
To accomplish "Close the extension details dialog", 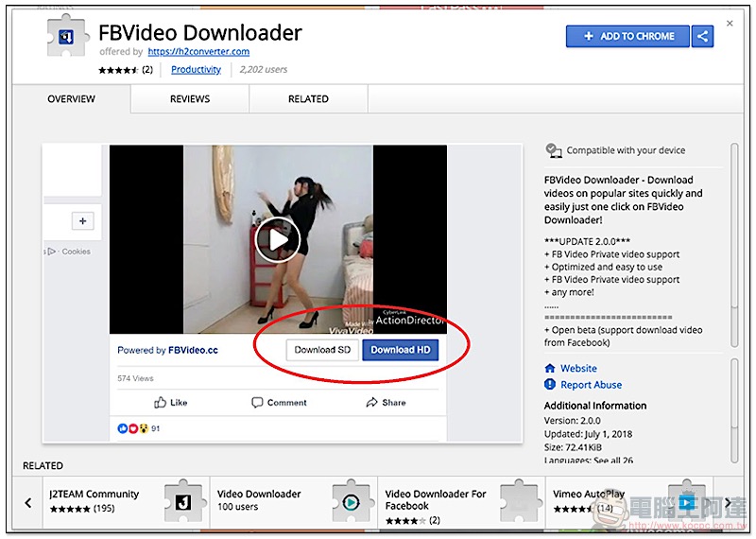I will point(730,23).
